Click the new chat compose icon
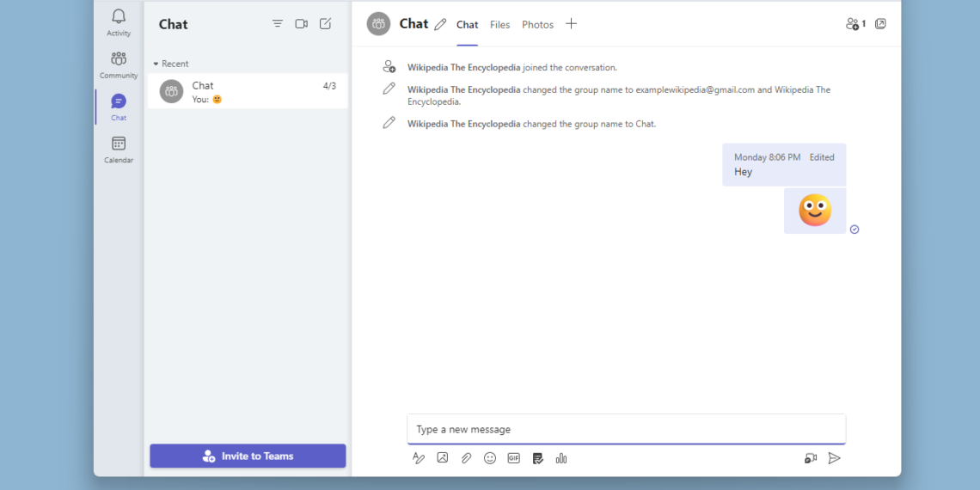980x490 pixels. pos(325,24)
